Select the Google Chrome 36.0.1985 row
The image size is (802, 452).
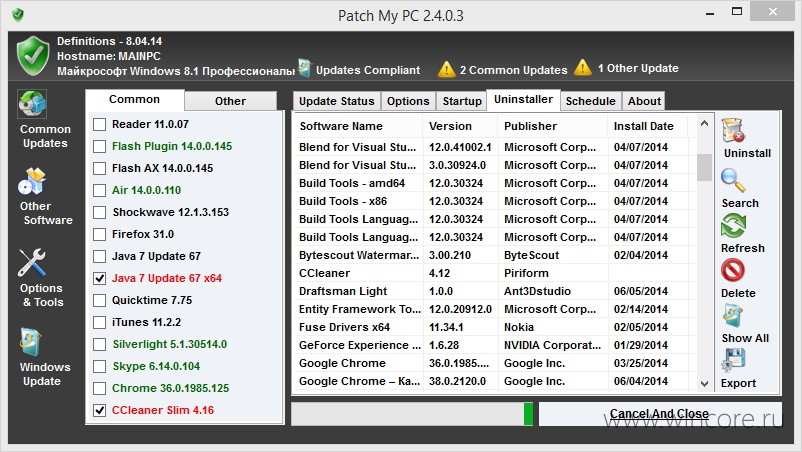(495, 363)
